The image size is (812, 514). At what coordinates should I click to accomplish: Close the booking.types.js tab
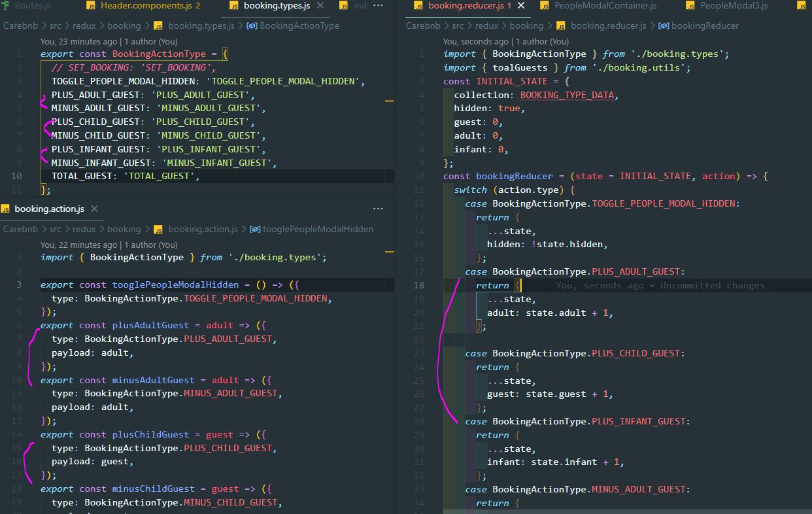click(321, 5)
